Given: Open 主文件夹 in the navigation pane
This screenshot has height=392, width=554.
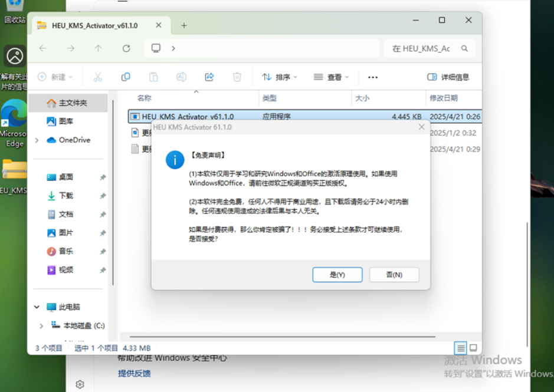Looking at the screenshot, I should pyautogui.click(x=68, y=103).
